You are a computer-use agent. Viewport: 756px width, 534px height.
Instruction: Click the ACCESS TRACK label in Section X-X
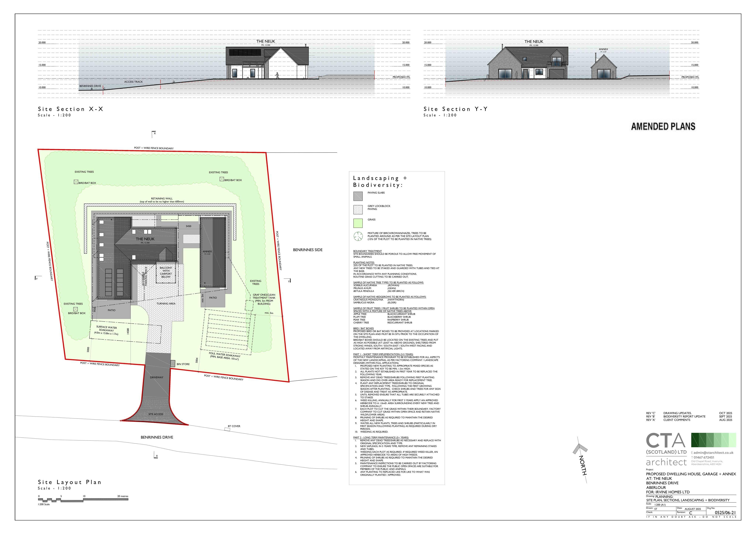tap(133, 82)
